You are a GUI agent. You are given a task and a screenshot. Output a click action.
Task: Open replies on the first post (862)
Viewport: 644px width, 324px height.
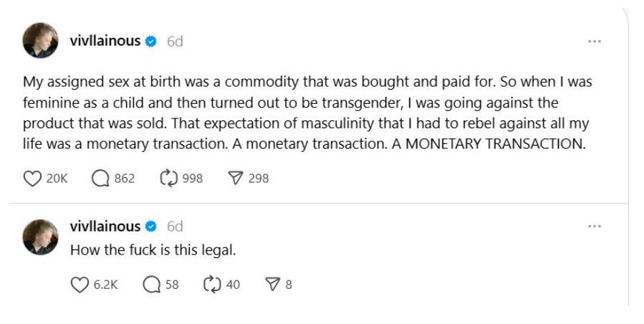pos(100,178)
